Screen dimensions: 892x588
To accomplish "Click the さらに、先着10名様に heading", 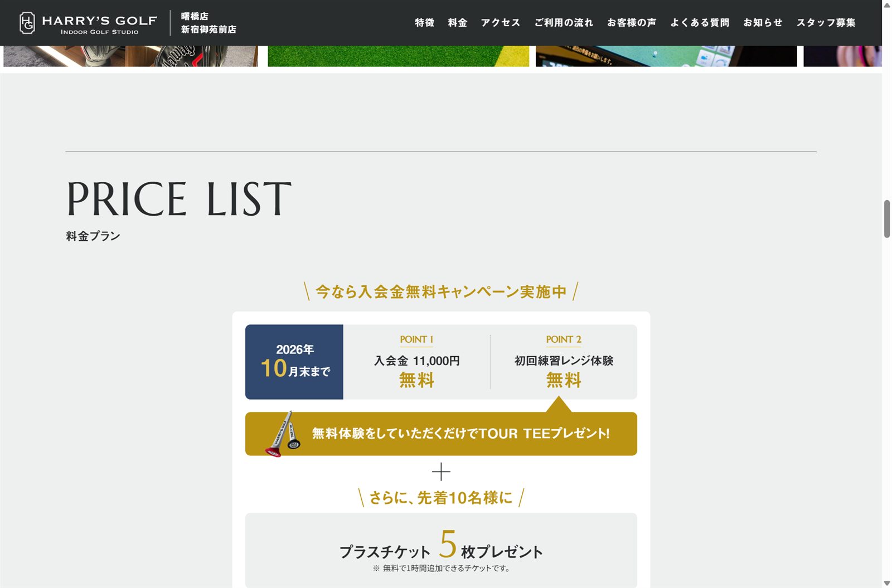I will 441,498.
